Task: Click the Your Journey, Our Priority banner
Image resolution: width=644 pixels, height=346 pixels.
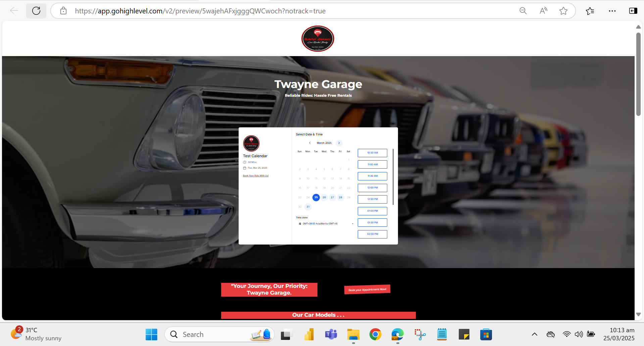Action: (269, 290)
